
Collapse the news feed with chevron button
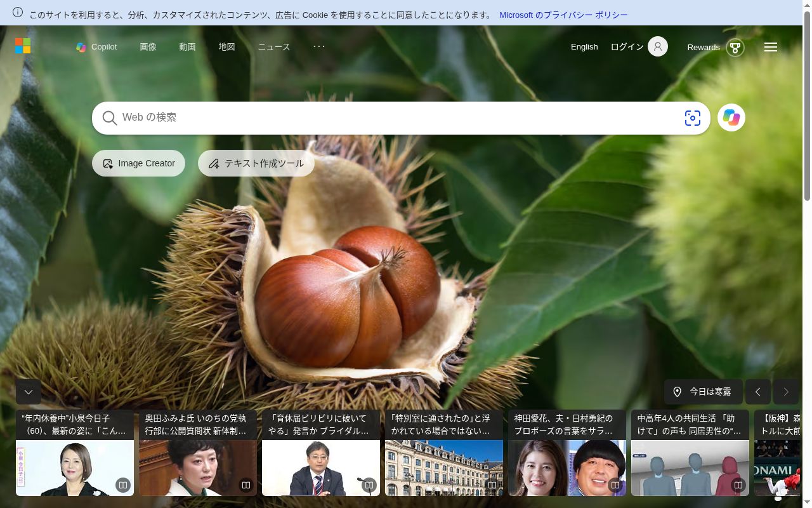[x=29, y=392]
